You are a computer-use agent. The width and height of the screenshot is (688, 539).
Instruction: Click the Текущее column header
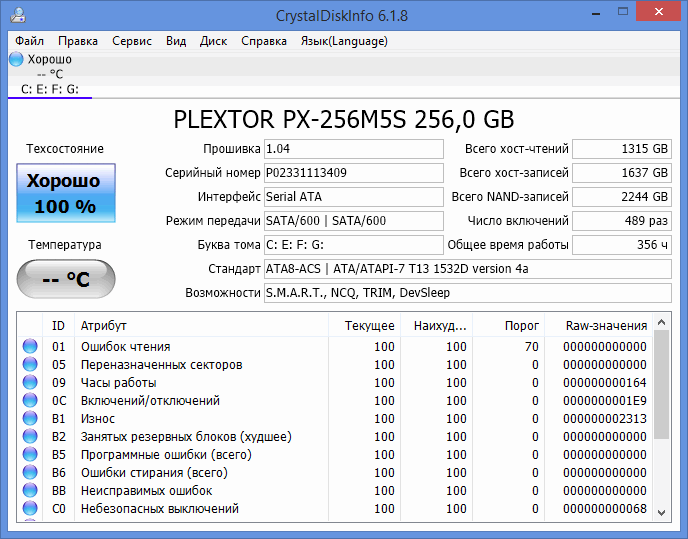[x=365, y=325]
